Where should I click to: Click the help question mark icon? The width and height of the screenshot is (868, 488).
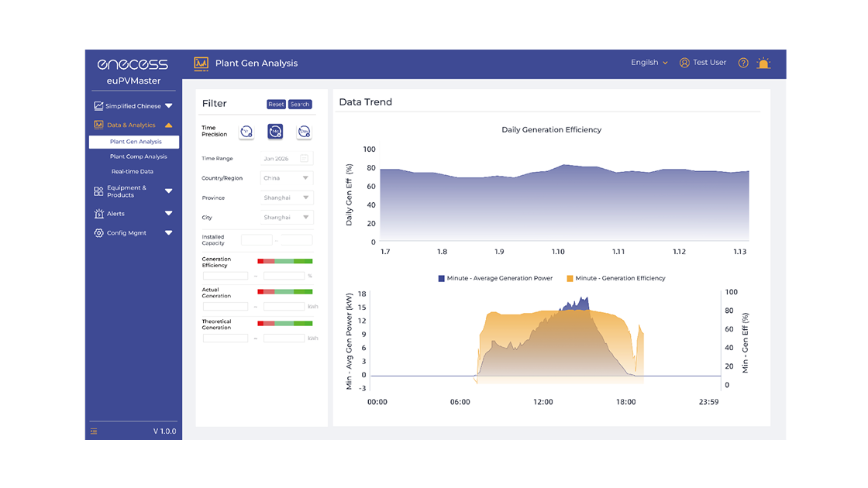tap(743, 63)
